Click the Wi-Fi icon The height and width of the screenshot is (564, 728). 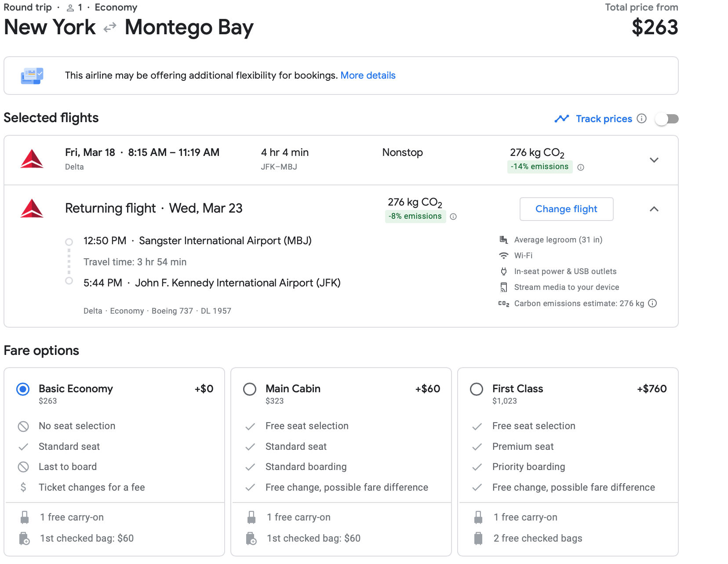pos(504,255)
